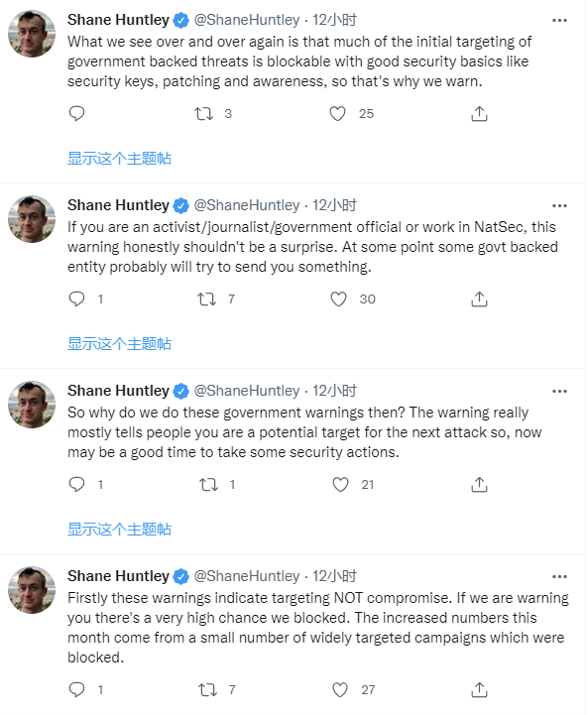This screenshot has width=588, height=715.
Task: Like the tweet with 25 likes
Action: point(338,113)
